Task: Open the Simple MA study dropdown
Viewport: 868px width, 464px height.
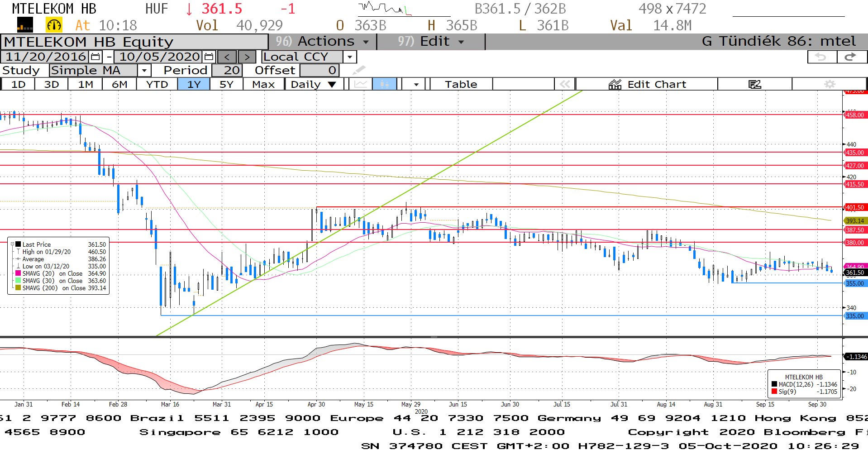Action: 144,71
